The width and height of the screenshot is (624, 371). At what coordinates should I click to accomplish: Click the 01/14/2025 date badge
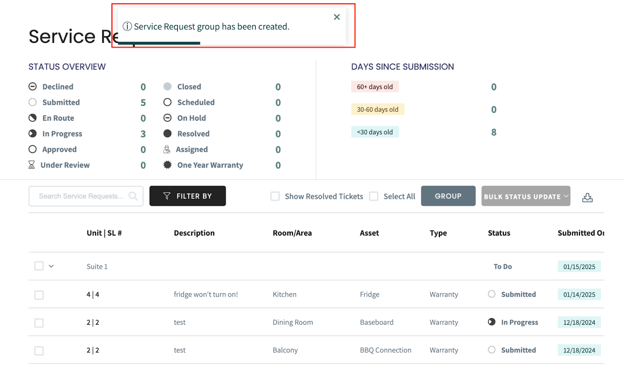click(579, 294)
